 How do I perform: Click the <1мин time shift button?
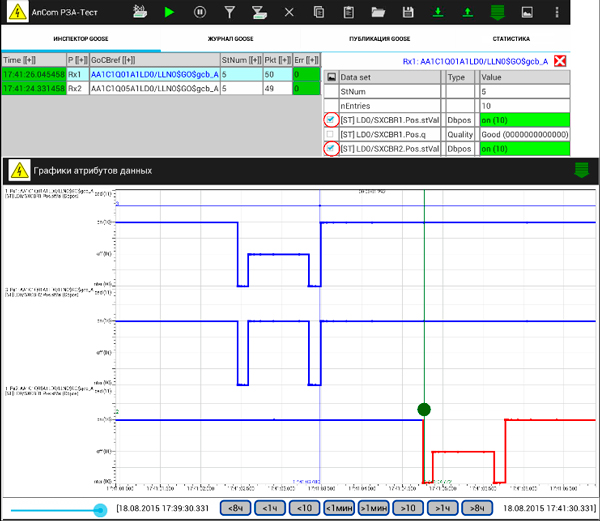(337, 508)
